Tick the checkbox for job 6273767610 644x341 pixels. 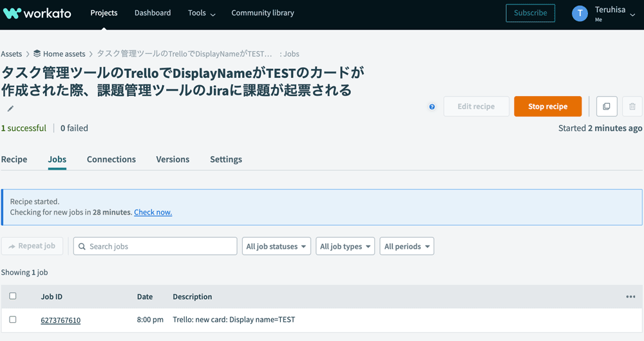(13, 320)
